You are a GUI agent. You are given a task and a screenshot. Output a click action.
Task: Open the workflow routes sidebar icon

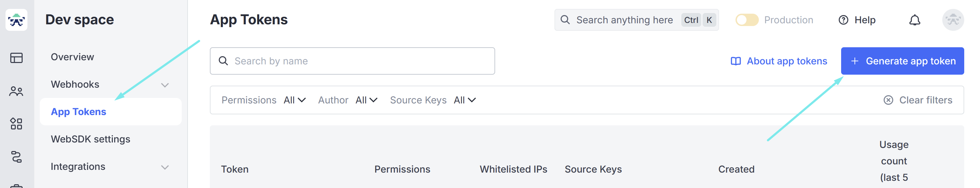(16, 157)
